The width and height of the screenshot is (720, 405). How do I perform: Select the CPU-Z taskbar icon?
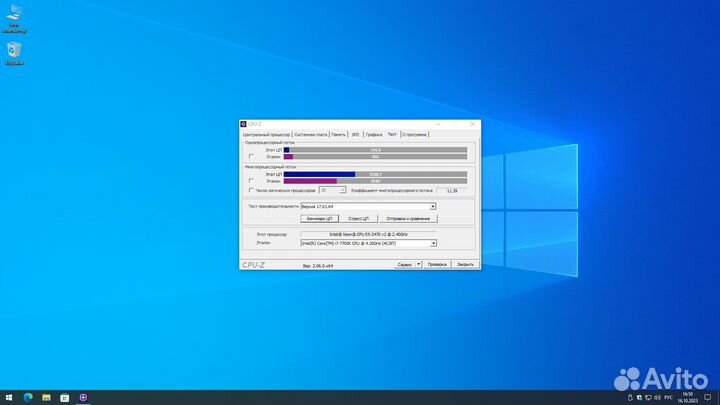pyautogui.click(x=83, y=397)
